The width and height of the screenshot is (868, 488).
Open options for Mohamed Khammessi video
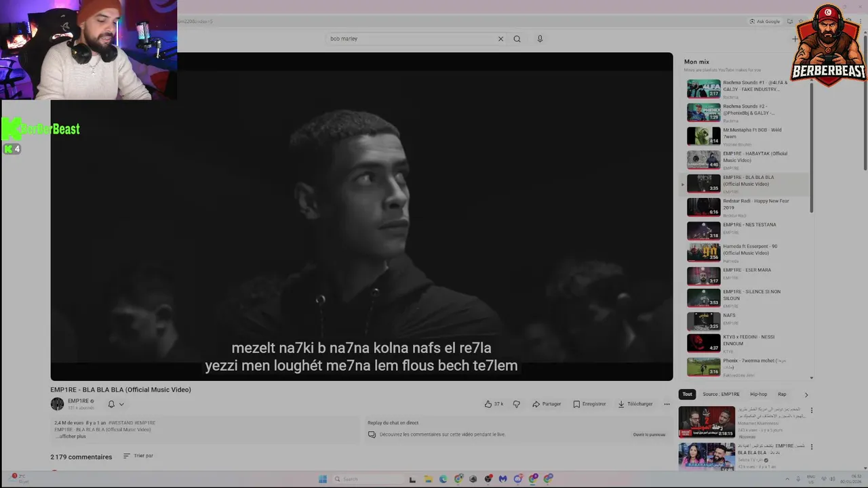click(811, 410)
